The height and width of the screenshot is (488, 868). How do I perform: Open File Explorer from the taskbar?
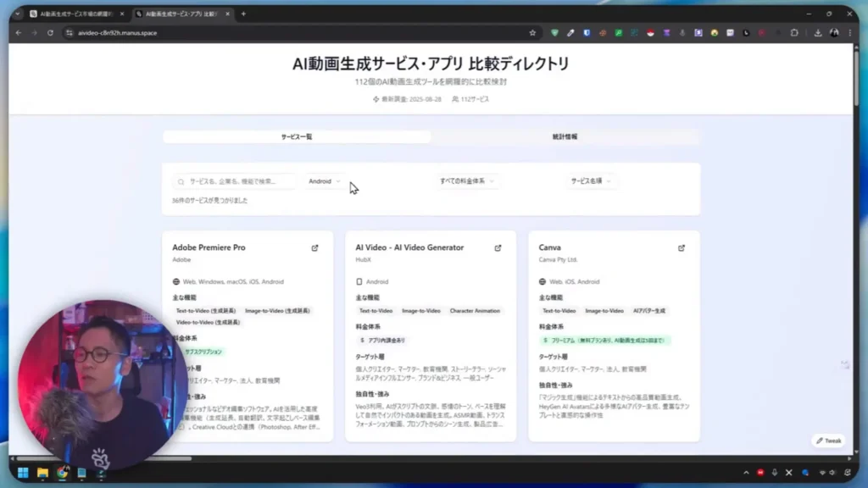[42, 473]
